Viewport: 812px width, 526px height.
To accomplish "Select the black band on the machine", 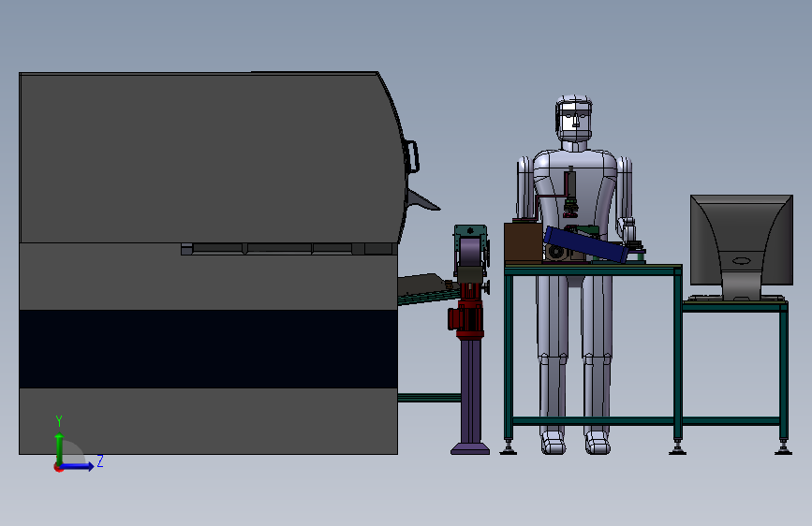I will (x=208, y=349).
